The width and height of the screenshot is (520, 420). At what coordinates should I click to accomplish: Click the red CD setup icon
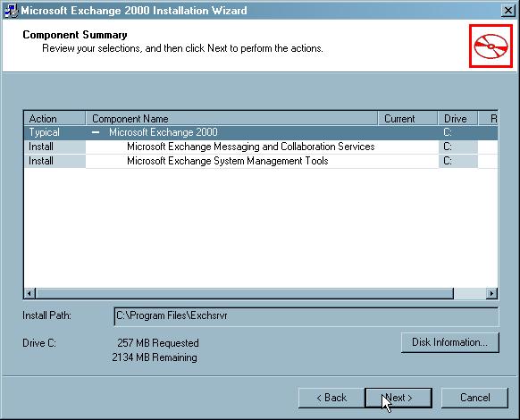pos(491,46)
